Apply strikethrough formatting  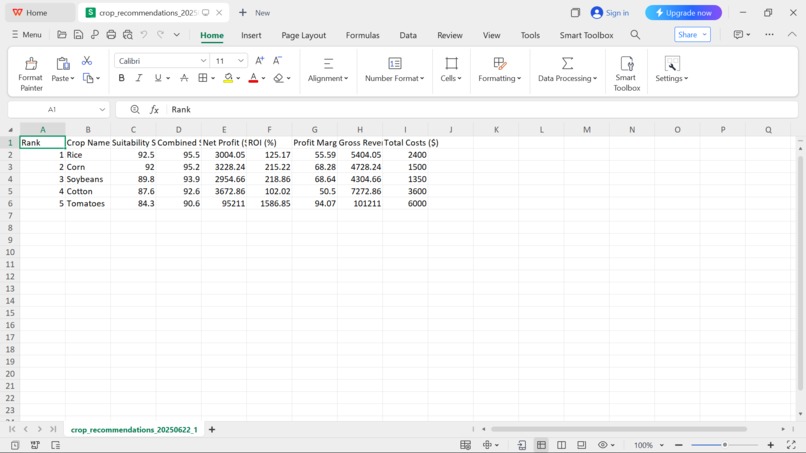pyautogui.click(x=184, y=78)
